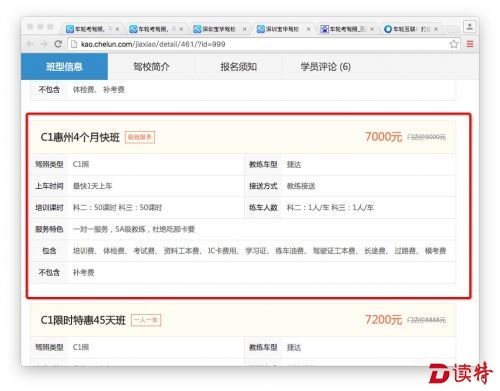Click the struck-through price next to 7000元
Screen dimensions: 500x391
coord(426,137)
